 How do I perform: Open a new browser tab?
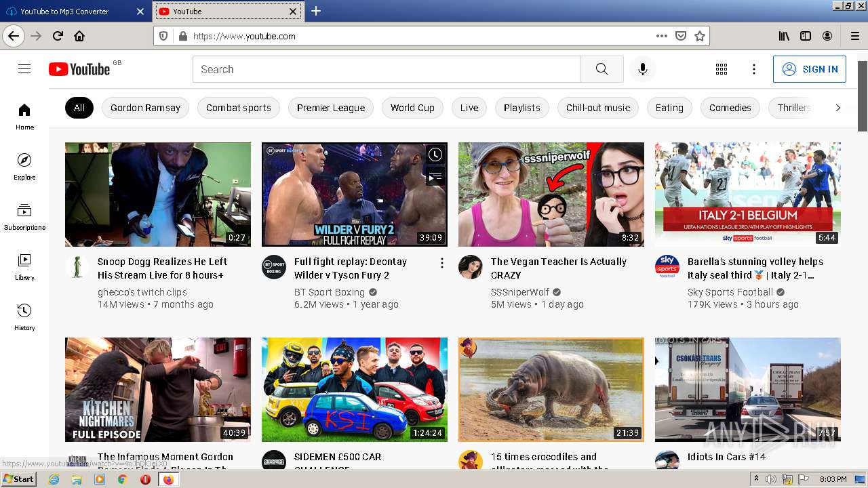point(316,11)
